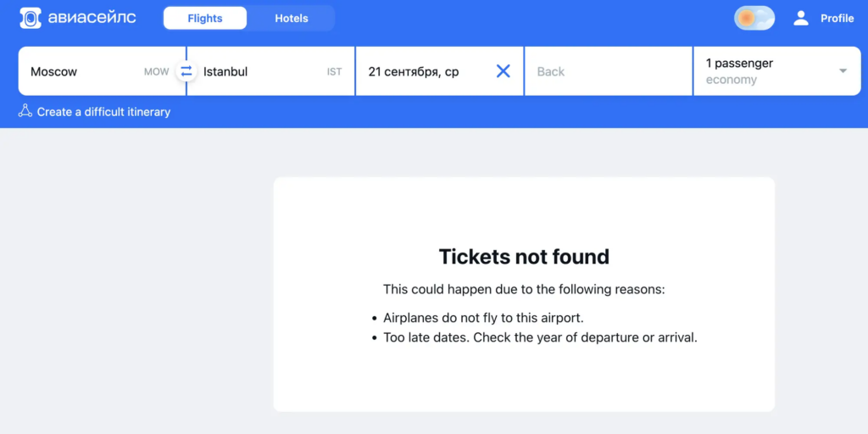Click the difficult itinerary route icon
The width and height of the screenshot is (868, 434).
pyautogui.click(x=25, y=111)
